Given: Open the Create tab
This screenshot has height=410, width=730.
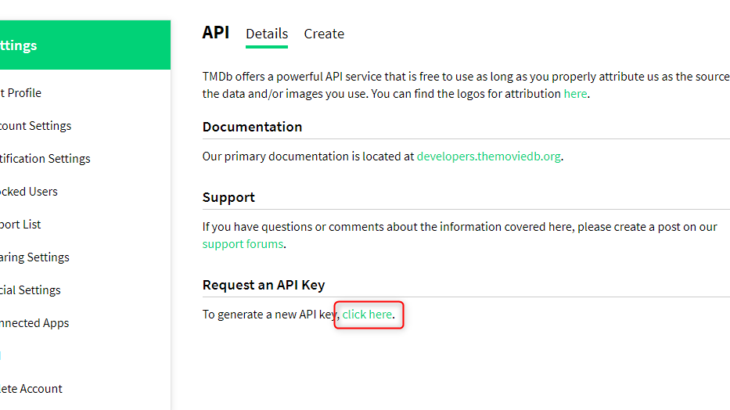Looking at the screenshot, I should pyautogui.click(x=324, y=34).
